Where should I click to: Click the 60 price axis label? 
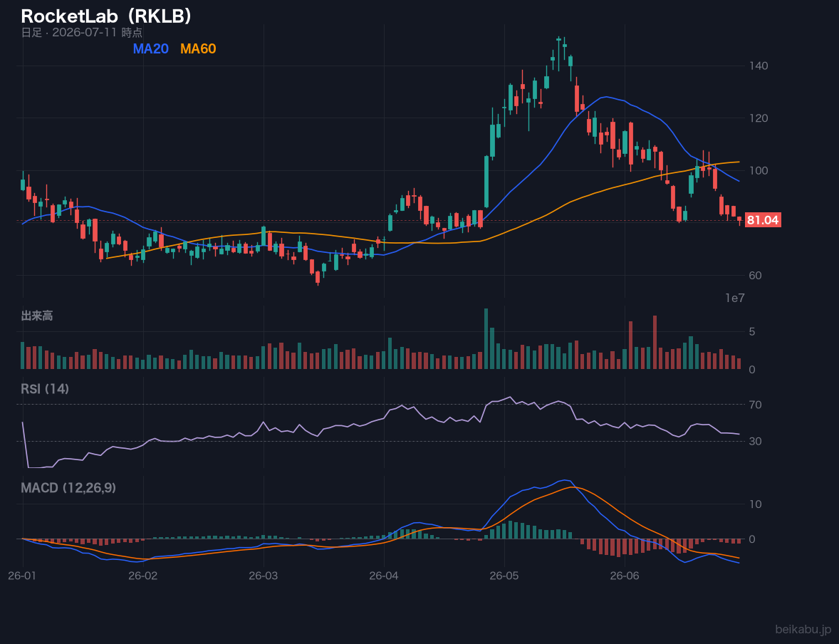[755, 276]
